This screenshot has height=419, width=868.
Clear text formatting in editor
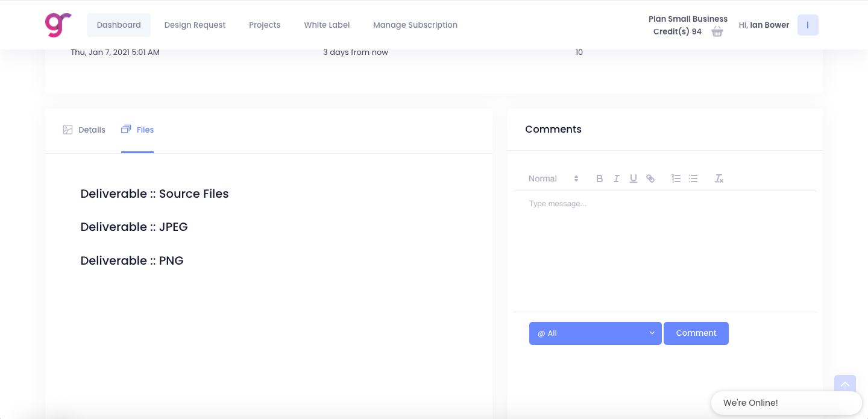[x=719, y=178]
